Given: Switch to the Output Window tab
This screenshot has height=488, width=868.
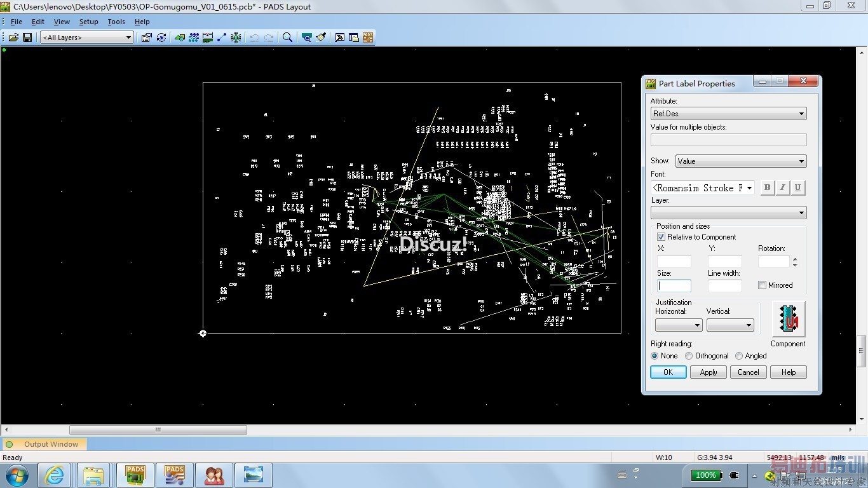Looking at the screenshot, I should pyautogui.click(x=44, y=444).
